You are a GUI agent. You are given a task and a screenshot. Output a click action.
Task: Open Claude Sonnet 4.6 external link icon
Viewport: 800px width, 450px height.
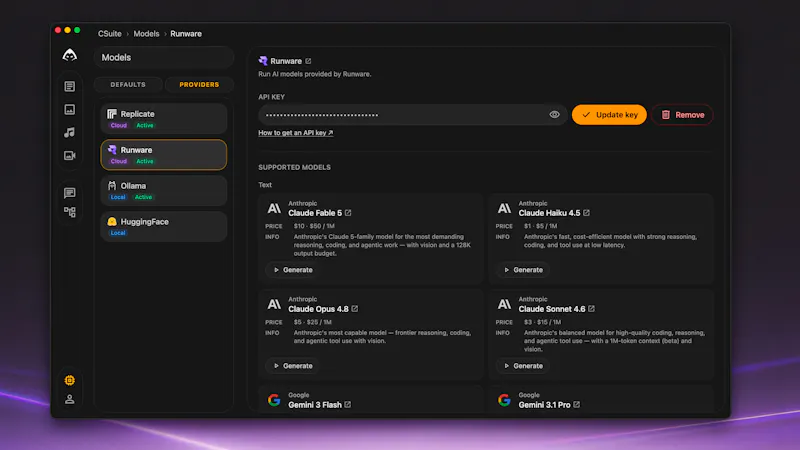click(x=591, y=309)
